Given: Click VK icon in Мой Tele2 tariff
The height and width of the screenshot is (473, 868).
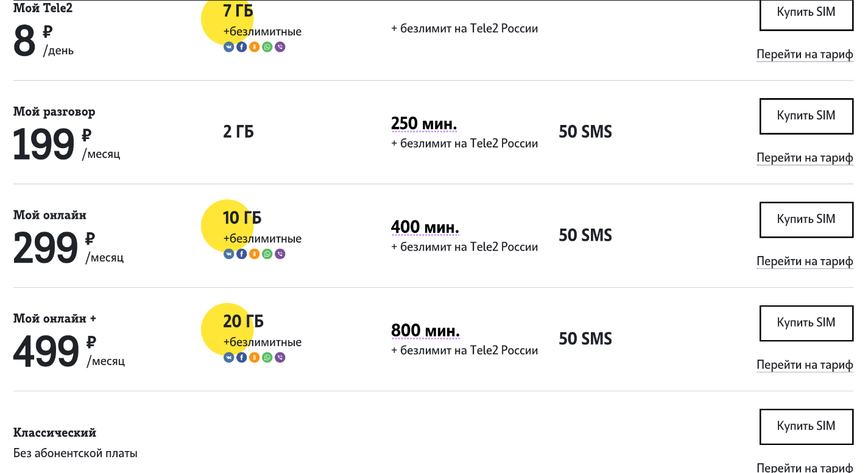Looking at the screenshot, I should [x=229, y=47].
